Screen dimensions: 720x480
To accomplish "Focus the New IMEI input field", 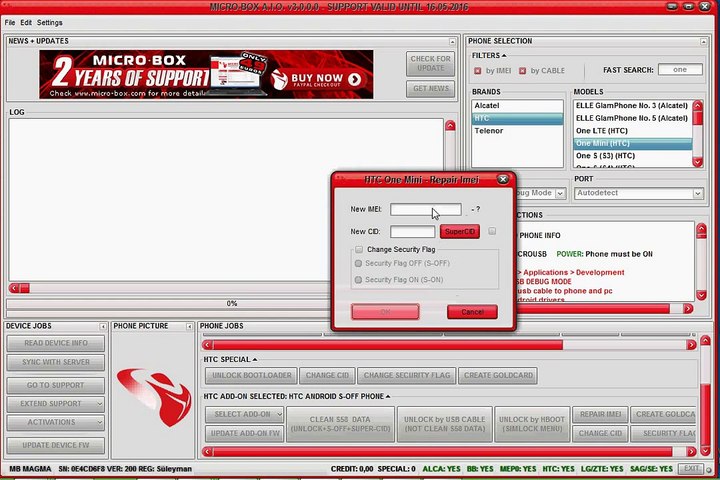I will click(426, 209).
